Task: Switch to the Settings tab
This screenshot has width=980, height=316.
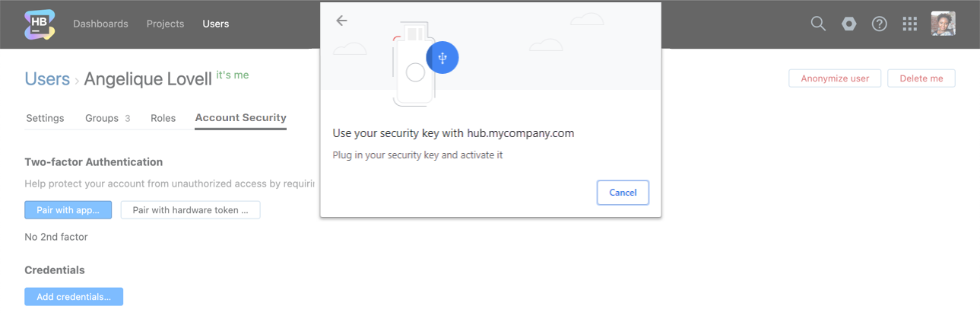Action: click(45, 118)
